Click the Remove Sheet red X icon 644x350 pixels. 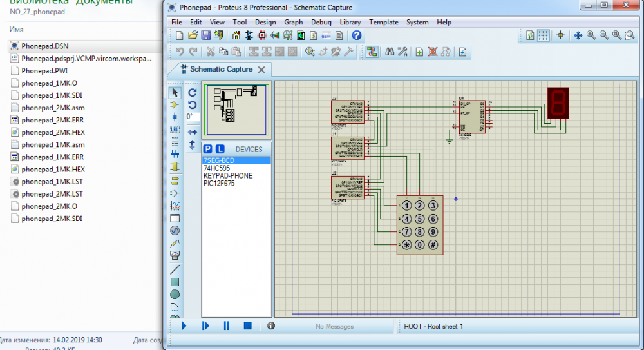[x=433, y=52]
